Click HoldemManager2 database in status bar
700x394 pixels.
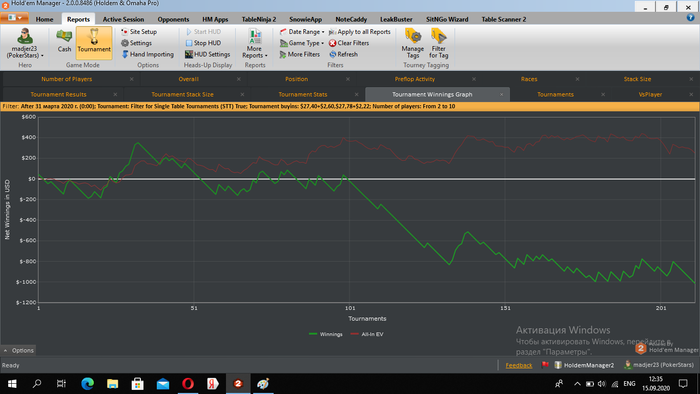click(584, 365)
